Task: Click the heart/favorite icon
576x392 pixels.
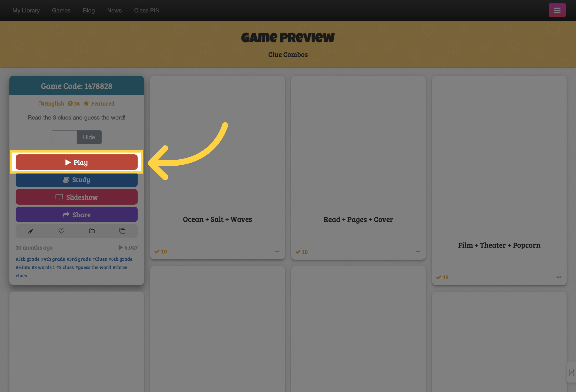Action: point(61,231)
